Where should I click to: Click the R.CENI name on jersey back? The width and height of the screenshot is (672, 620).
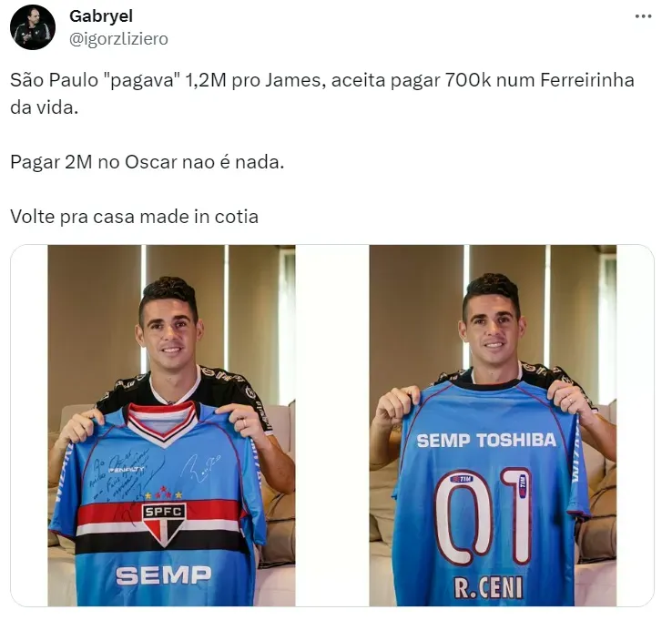pos(488,588)
